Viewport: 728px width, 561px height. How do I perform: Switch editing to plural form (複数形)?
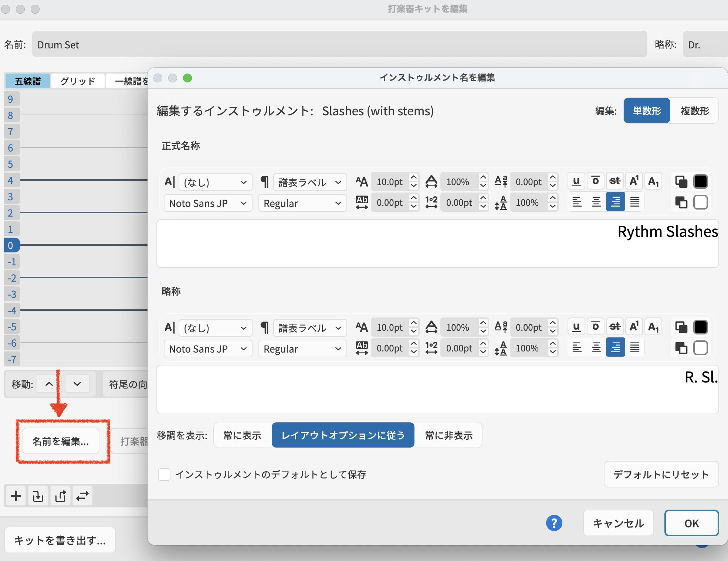(x=694, y=111)
